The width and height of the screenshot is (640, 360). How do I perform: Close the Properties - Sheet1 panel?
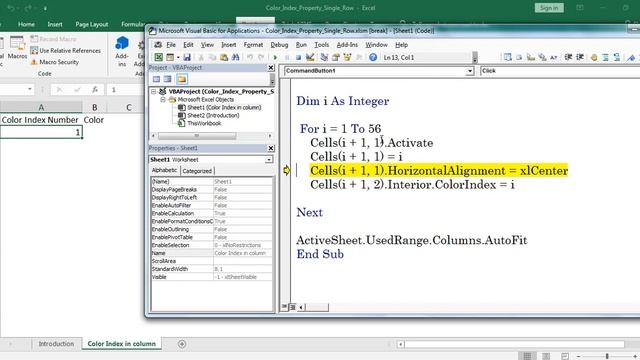tap(271, 148)
